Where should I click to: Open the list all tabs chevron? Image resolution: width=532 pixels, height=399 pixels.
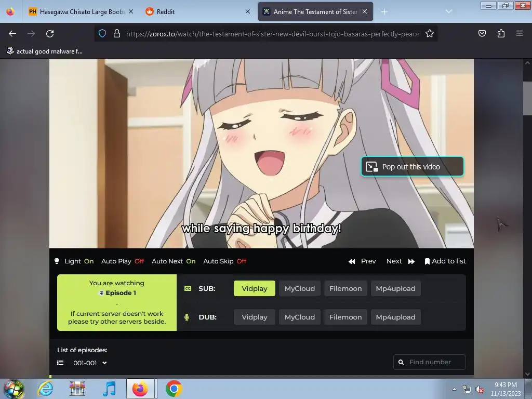[x=448, y=11]
